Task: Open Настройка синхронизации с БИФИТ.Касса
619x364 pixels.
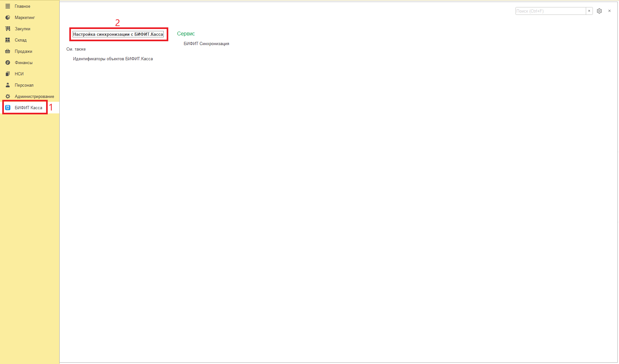Action: [118, 34]
